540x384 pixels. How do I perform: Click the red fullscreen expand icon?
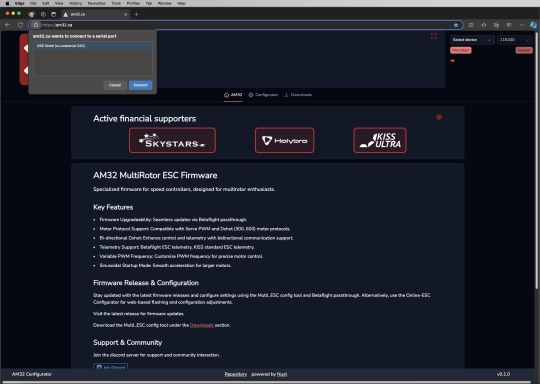click(434, 36)
